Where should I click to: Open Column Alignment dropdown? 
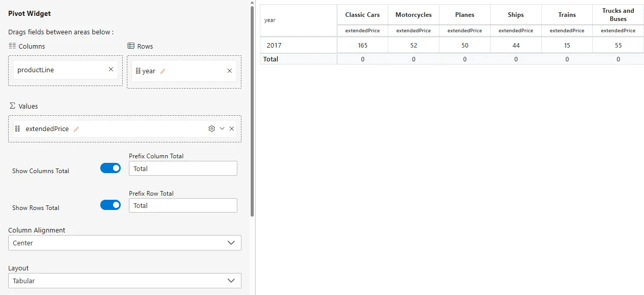click(124, 243)
